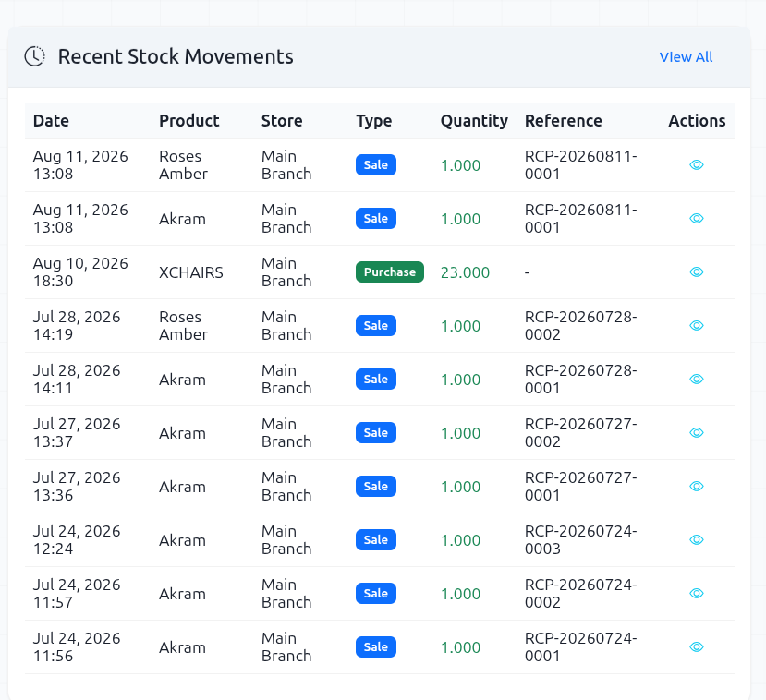Click the clock icon beside Recent Stock Movements
The width and height of the screenshot is (766, 700).
tap(34, 56)
